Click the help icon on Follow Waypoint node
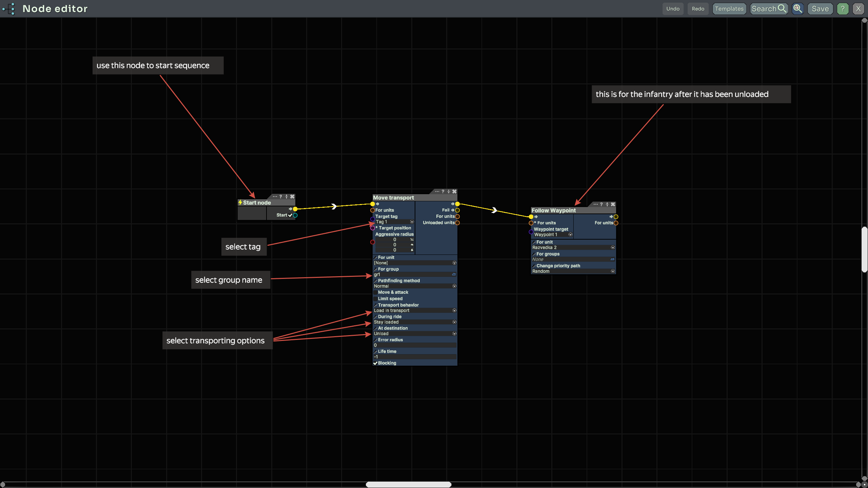 (x=601, y=204)
